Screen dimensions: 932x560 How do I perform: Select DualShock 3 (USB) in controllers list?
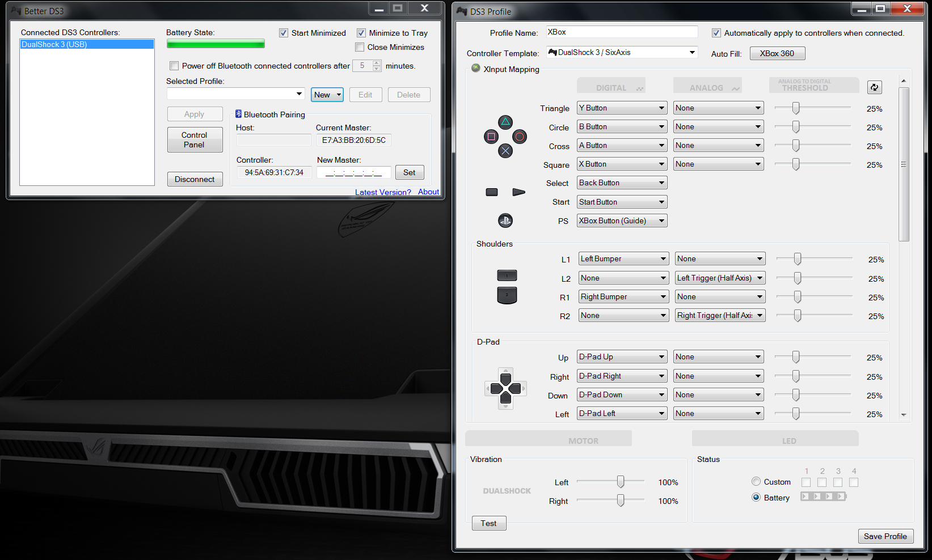coord(87,44)
